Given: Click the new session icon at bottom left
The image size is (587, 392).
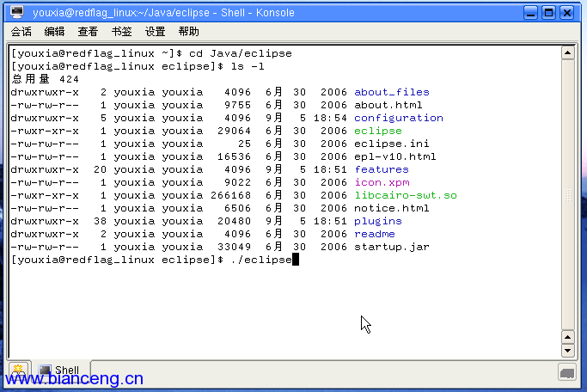Looking at the screenshot, I should pyautogui.click(x=18, y=371).
